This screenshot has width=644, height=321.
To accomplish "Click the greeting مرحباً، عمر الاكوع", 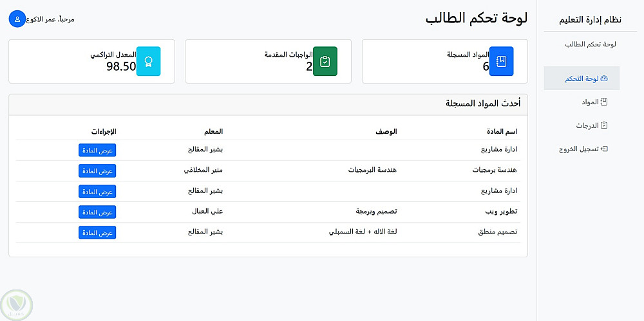I will click(x=50, y=19).
